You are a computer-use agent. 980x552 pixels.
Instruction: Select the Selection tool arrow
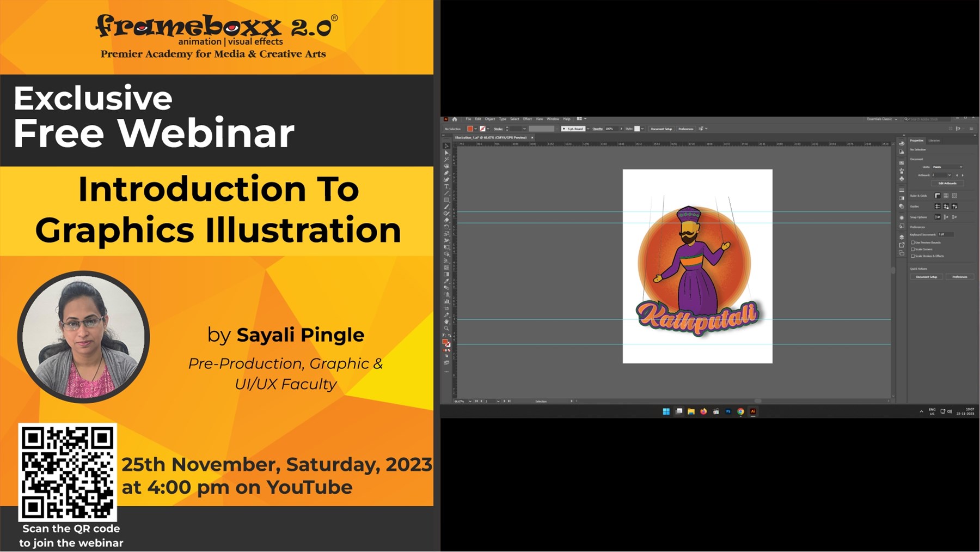coord(446,146)
